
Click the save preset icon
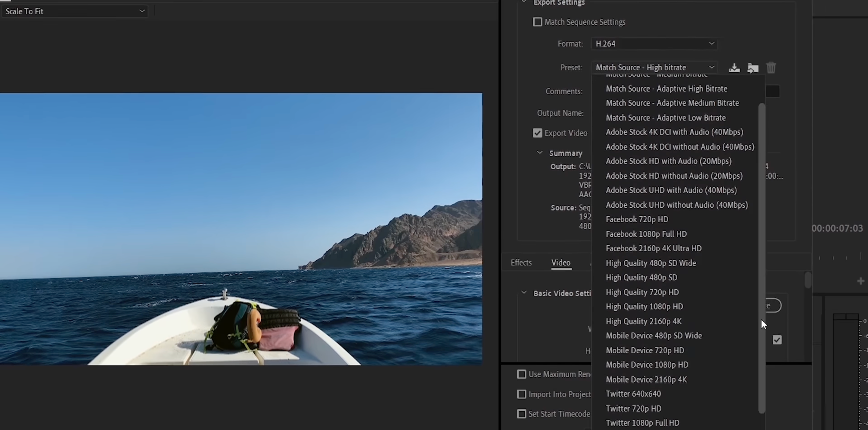pos(734,67)
